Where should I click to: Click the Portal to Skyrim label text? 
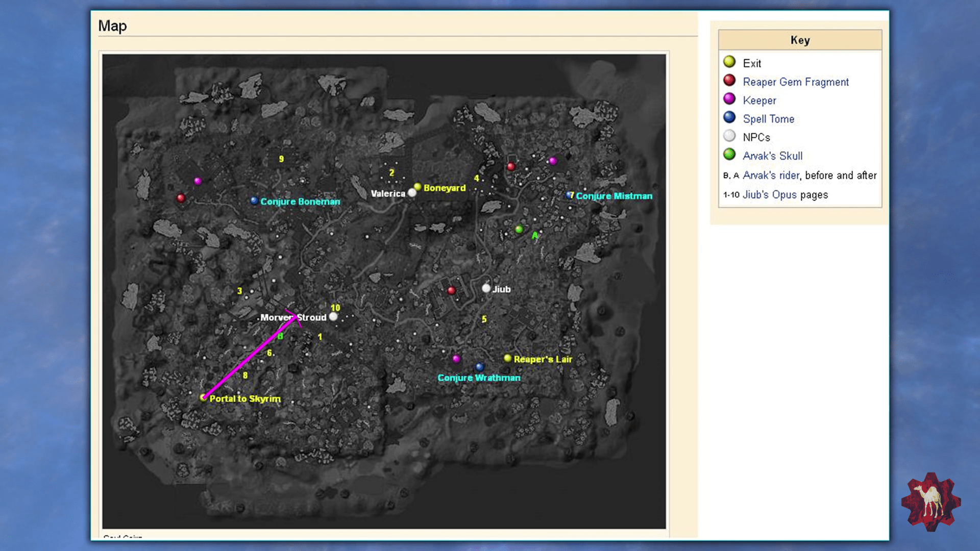245,398
